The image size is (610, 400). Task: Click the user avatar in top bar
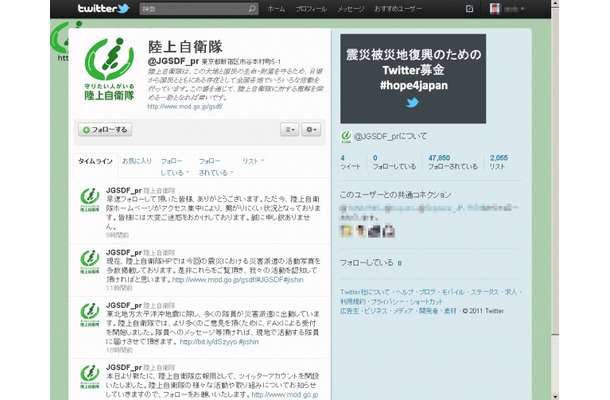coord(494,9)
